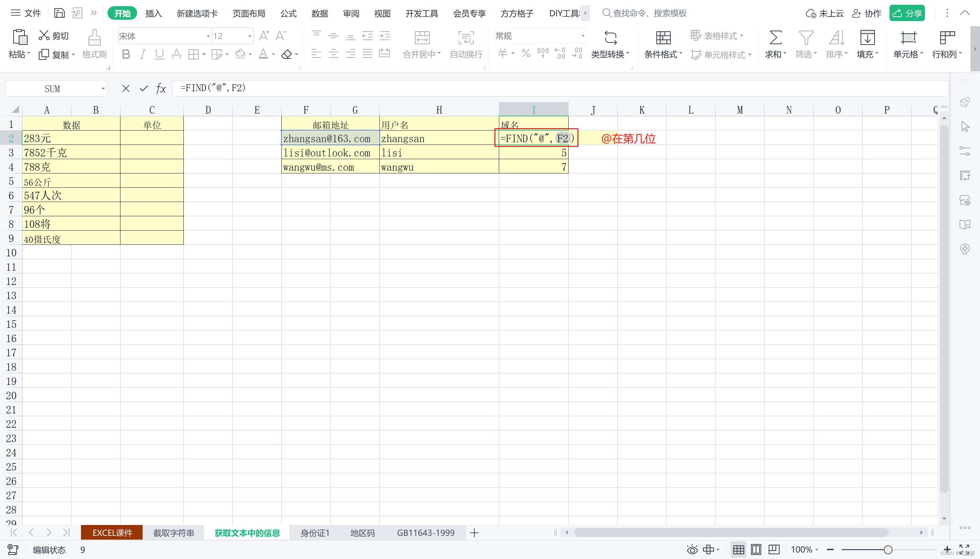Click the Filter funnel icon
This screenshot has height=559, width=980.
[805, 37]
